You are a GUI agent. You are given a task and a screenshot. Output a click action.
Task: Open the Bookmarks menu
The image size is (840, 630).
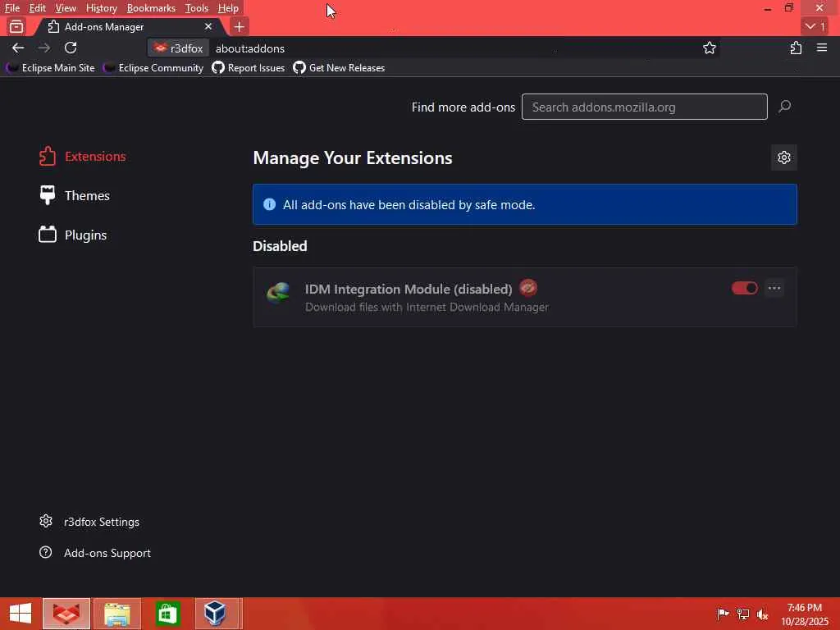[151, 8]
